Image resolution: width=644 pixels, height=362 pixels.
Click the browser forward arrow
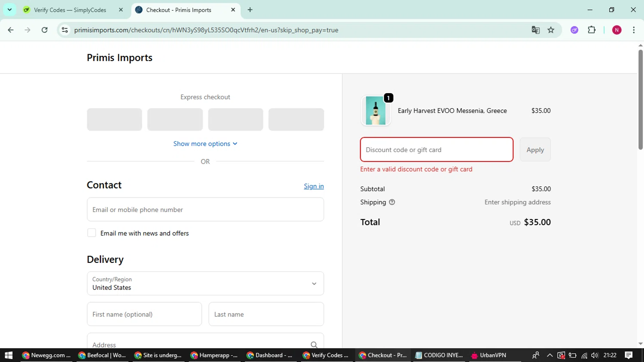click(27, 30)
